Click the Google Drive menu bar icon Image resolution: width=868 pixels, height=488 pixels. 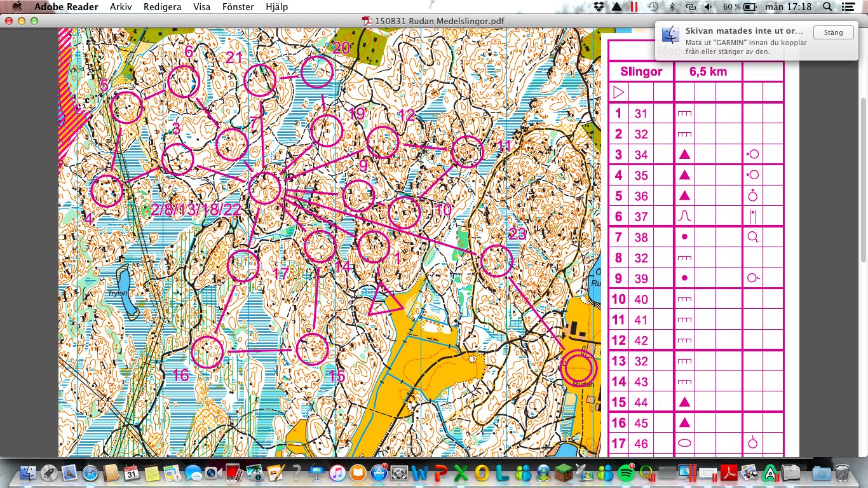pos(616,7)
